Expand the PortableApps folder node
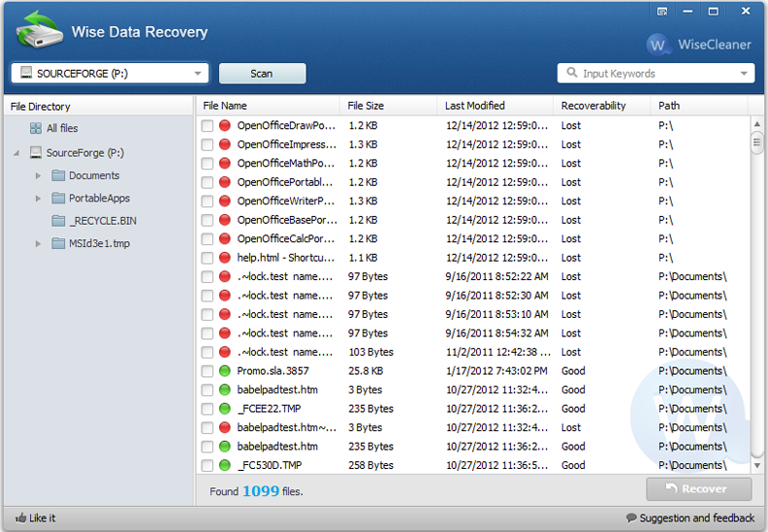This screenshot has height=532, width=768. 38,199
